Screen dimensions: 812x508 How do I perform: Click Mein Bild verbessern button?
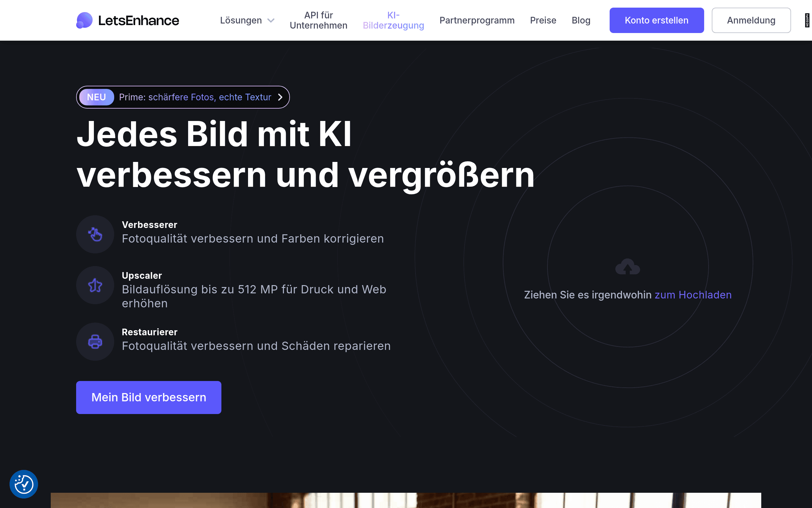149,398
